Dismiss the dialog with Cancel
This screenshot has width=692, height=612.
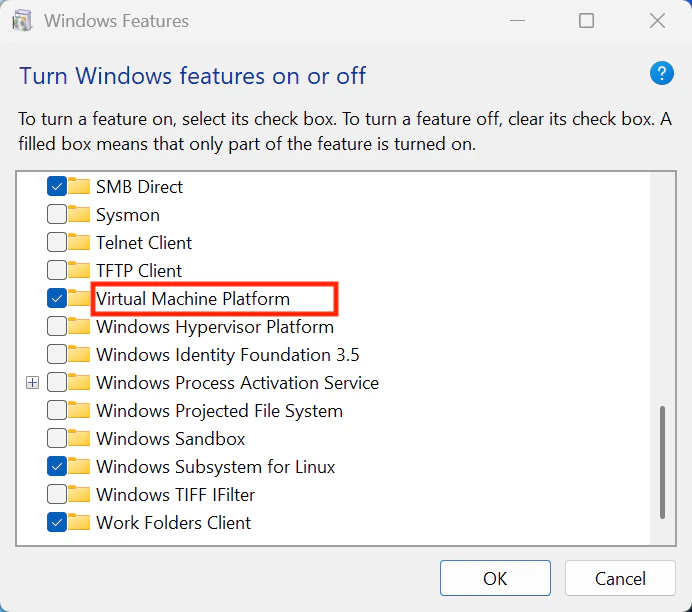pos(620,578)
